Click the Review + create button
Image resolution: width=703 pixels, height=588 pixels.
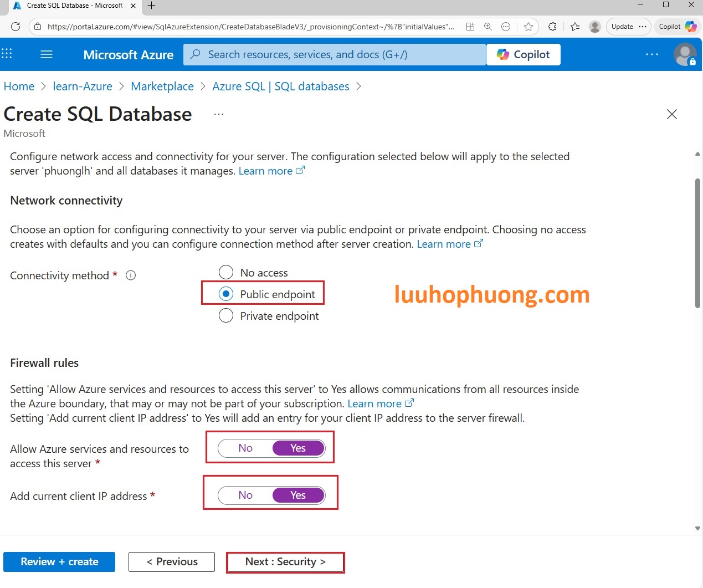click(x=59, y=562)
